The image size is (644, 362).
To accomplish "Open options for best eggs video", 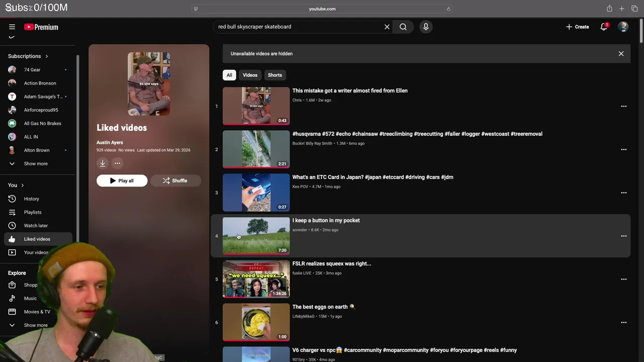I will click(x=624, y=322).
